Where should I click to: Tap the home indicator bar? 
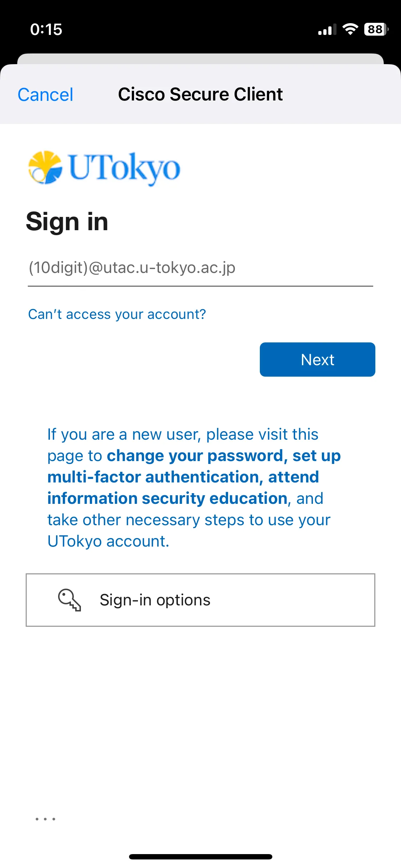click(x=200, y=857)
